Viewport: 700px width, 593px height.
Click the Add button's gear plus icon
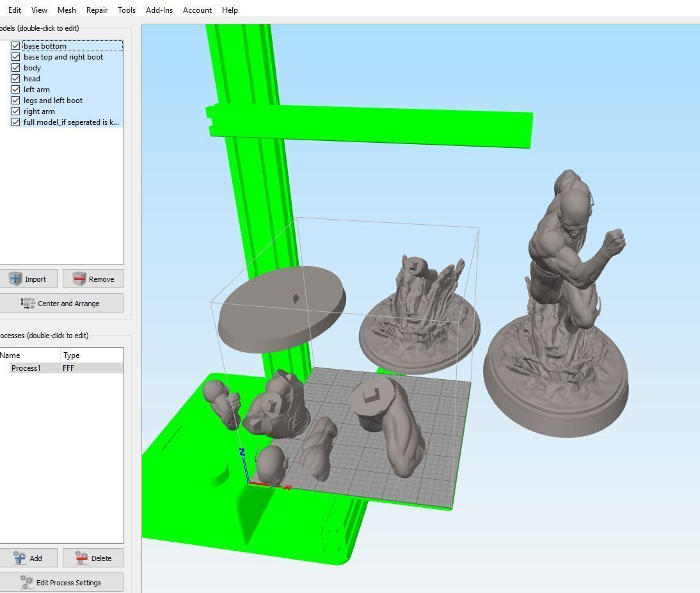20,558
